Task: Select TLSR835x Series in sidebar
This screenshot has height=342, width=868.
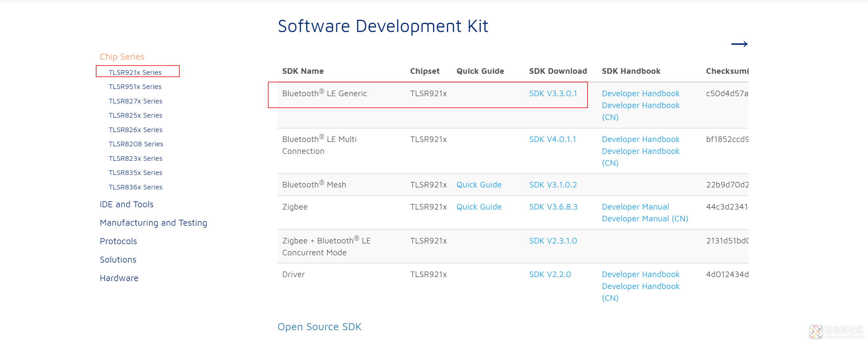Action: [x=135, y=172]
